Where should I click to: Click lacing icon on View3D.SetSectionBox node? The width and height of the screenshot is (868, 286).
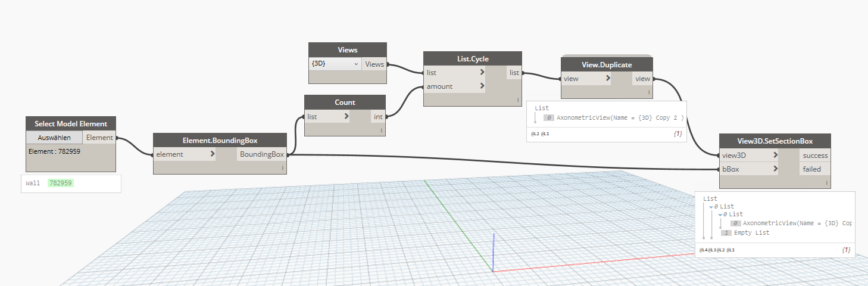(827, 183)
